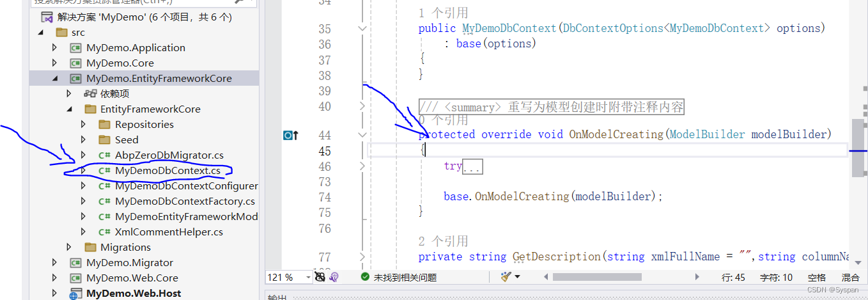The width and height of the screenshot is (868, 300).
Task: Click the src folder icon
Action: (x=61, y=32)
